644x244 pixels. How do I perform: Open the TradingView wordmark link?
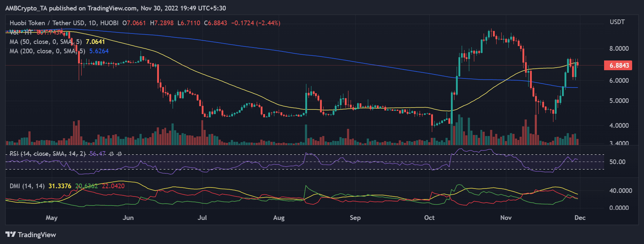coord(37,235)
